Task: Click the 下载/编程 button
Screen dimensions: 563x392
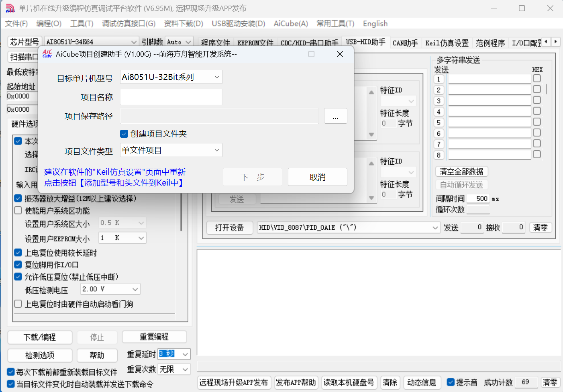Action: (x=40, y=337)
